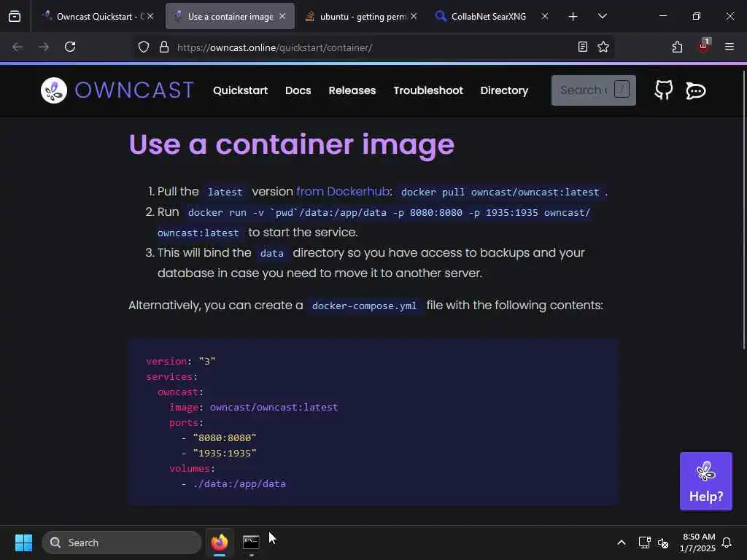Screen dimensions: 747x560
Task: Open the community chat bubble icon
Action: [695, 90]
